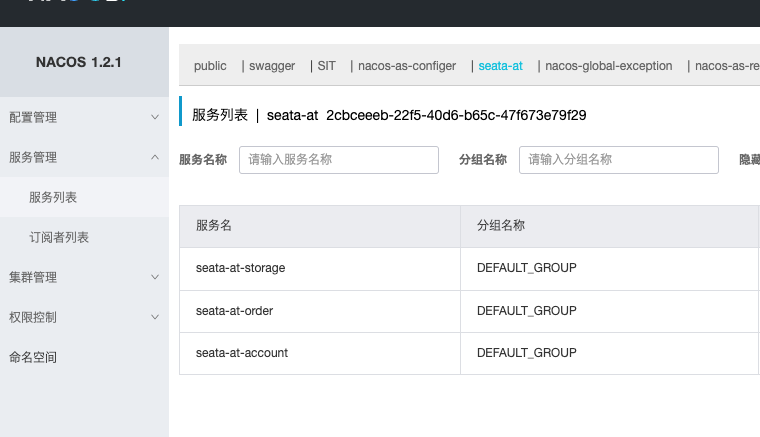The image size is (760, 437).
Task: Select the seata-at namespace tab
Action: click(x=501, y=66)
